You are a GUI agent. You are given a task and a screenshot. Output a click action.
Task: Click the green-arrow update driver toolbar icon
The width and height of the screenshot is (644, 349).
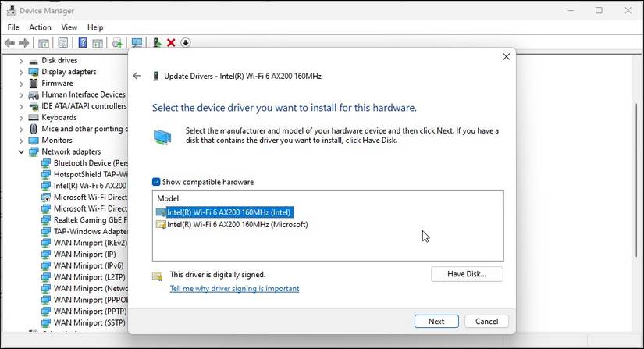click(x=157, y=43)
